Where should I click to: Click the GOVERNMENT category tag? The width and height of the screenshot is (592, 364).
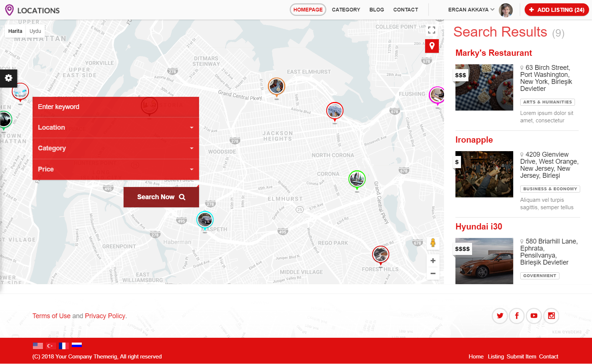539,276
